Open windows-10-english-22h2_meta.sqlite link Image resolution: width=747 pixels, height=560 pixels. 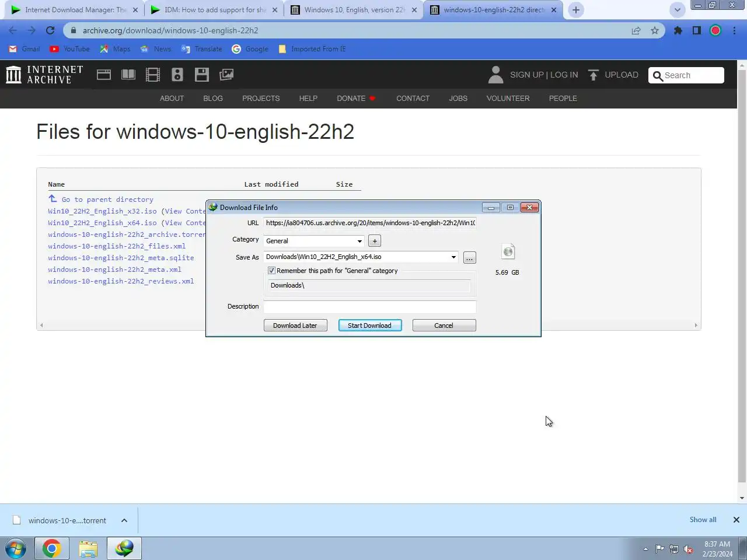121,258
